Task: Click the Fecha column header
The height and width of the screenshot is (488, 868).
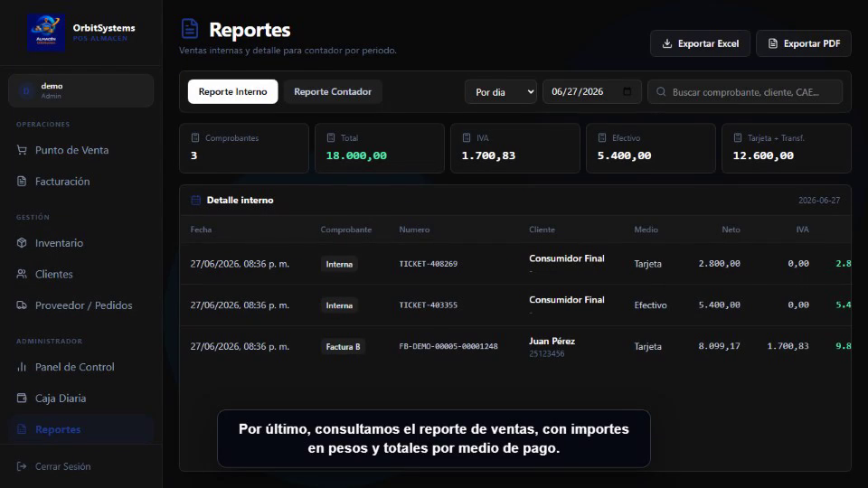Action: (201, 229)
